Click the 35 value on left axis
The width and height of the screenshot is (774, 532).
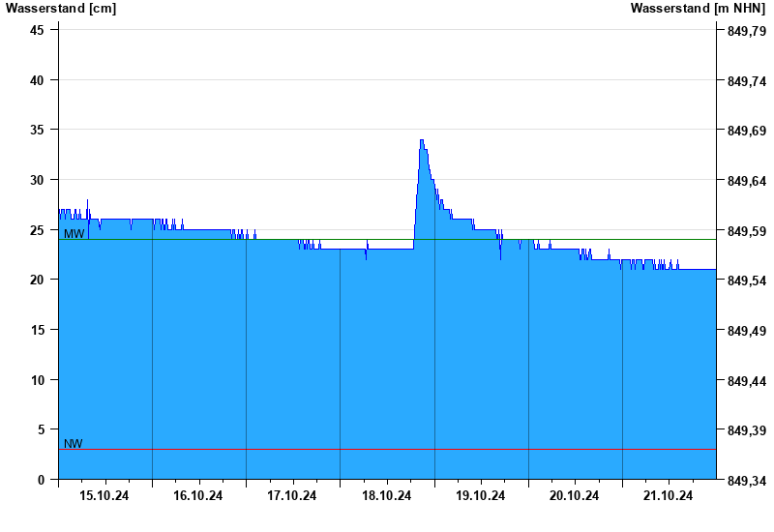tap(37, 131)
